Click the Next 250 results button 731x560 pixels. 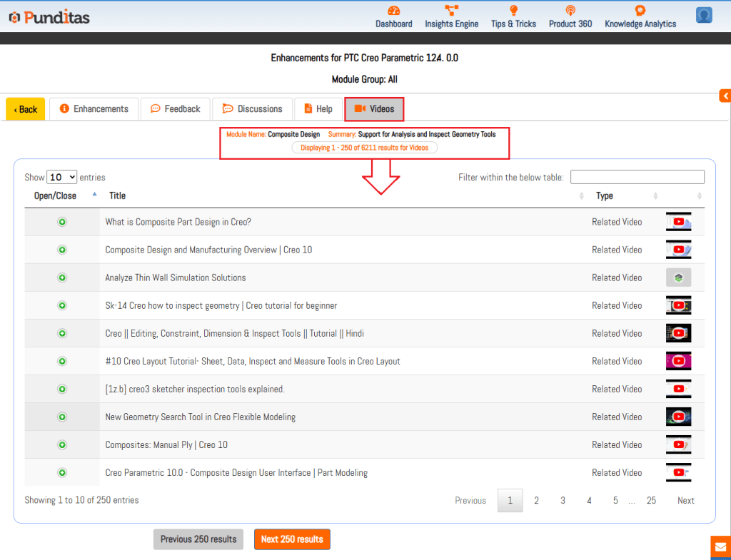coord(292,539)
